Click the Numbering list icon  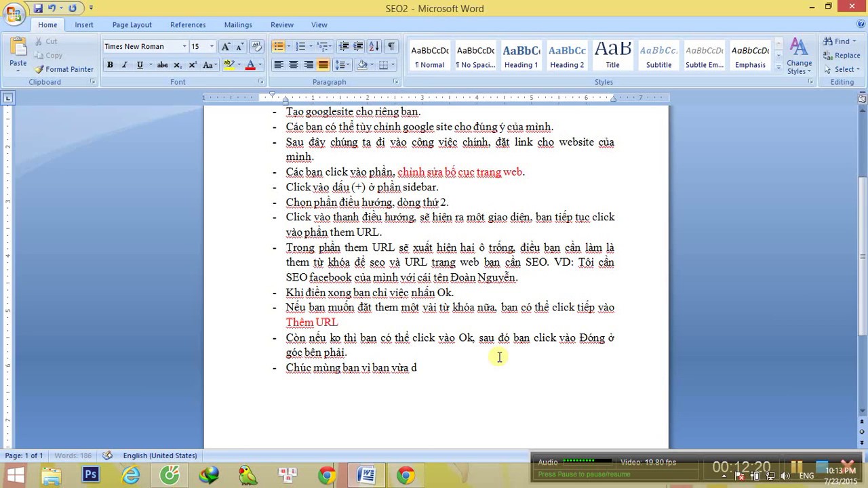click(300, 46)
